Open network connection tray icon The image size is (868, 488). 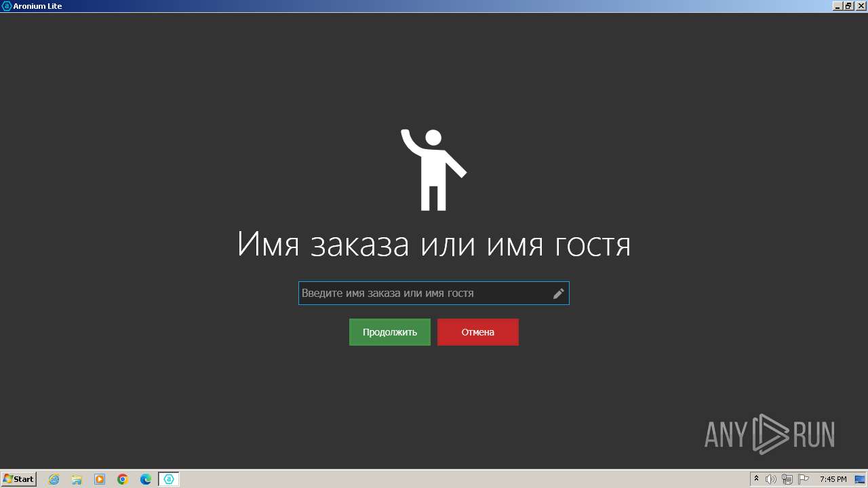tap(787, 479)
